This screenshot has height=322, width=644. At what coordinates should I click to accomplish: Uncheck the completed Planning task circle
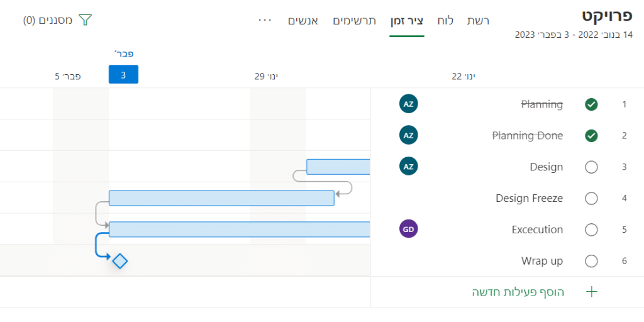pyautogui.click(x=591, y=104)
